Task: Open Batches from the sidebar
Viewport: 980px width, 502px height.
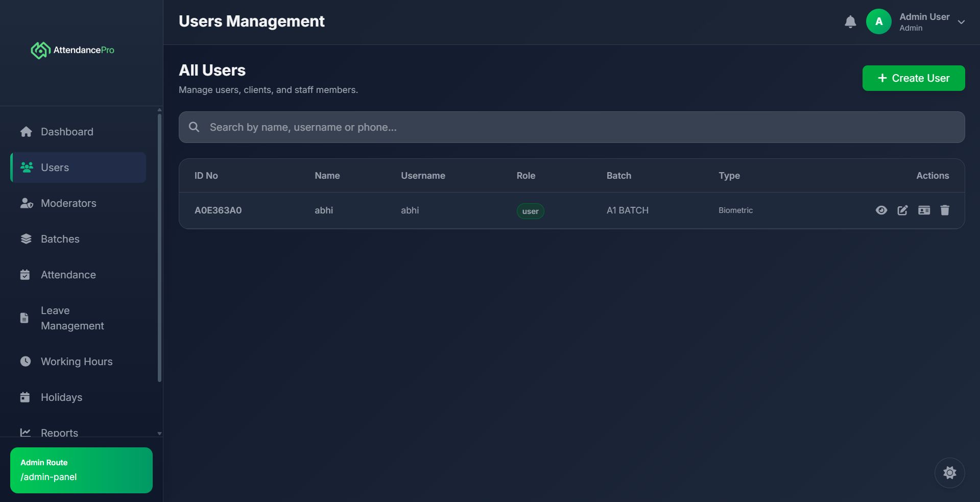Action: pos(60,239)
